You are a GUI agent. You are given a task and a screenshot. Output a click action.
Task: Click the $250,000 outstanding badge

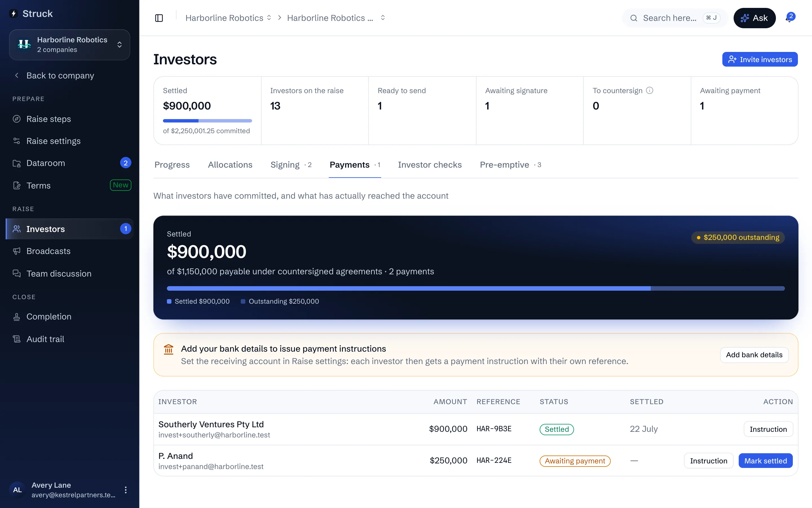pyautogui.click(x=738, y=238)
